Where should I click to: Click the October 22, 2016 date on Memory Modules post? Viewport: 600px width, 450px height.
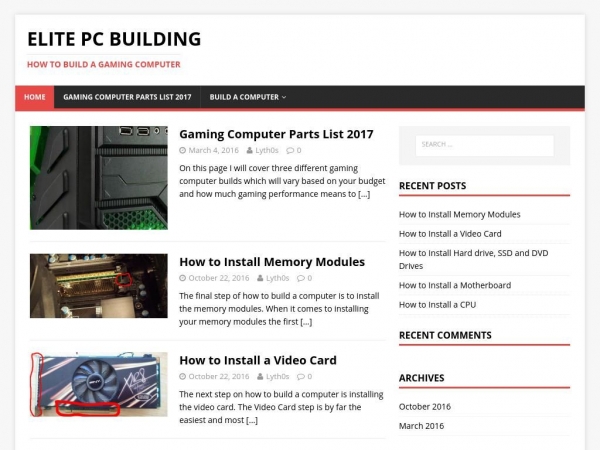coord(219,278)
